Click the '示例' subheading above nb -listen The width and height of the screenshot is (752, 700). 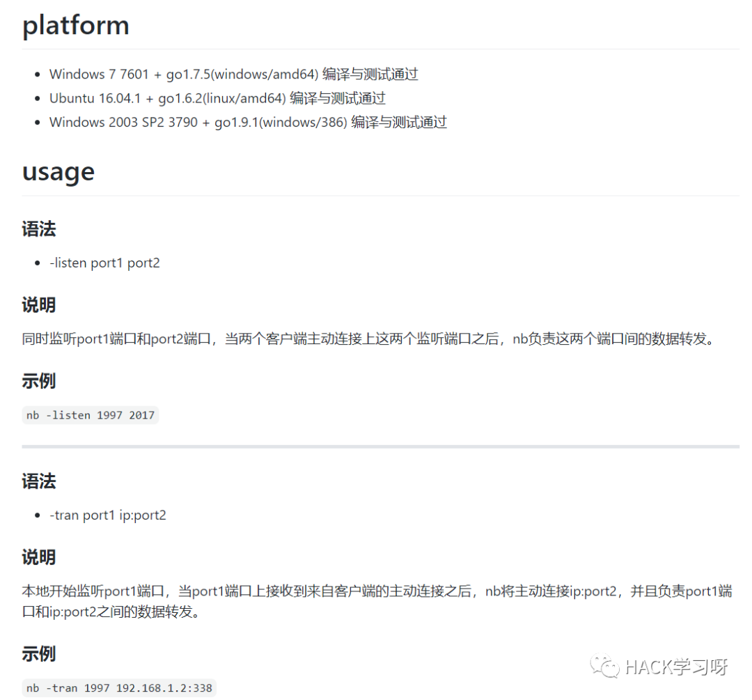coord(39,381)
